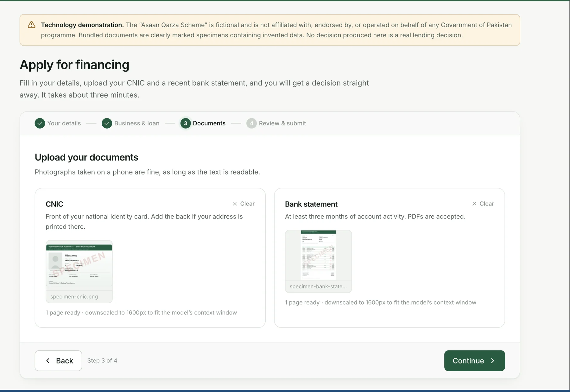Click the specimen-cnic.png file name
The width and height of the screenshot is (570, 392).
[x=74, y=297]
